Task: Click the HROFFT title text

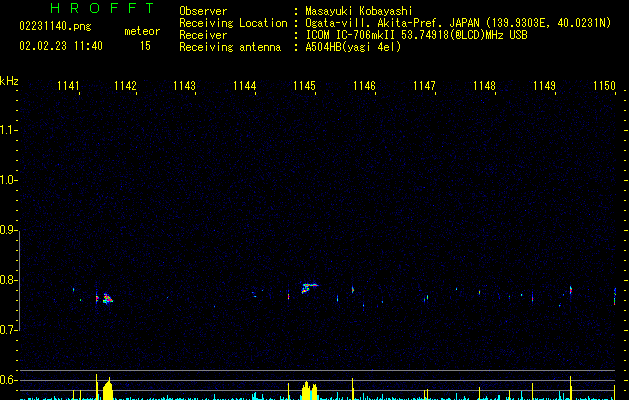Action: 102,8
